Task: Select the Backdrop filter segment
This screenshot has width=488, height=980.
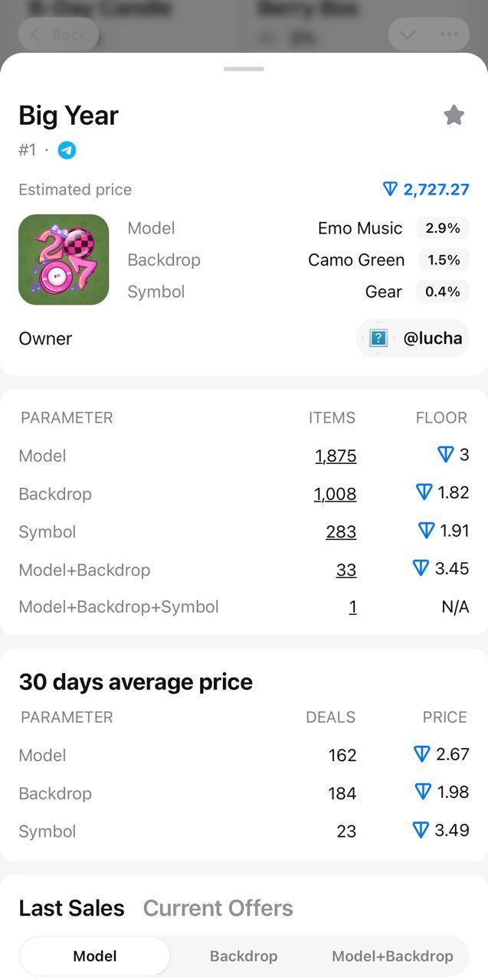Action: coord(244,955)
